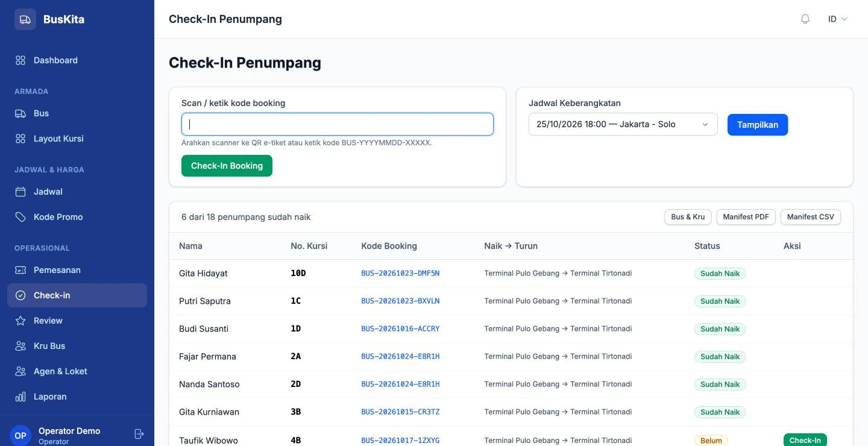Open booking link BUS-20261015-CR3TZ

click(x=400, y=412)
